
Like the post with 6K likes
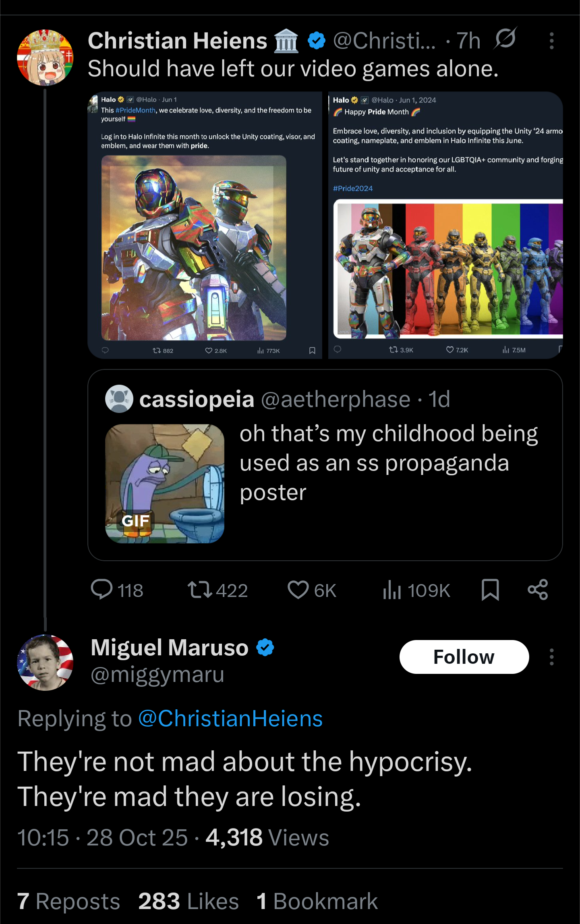point(298,590)
